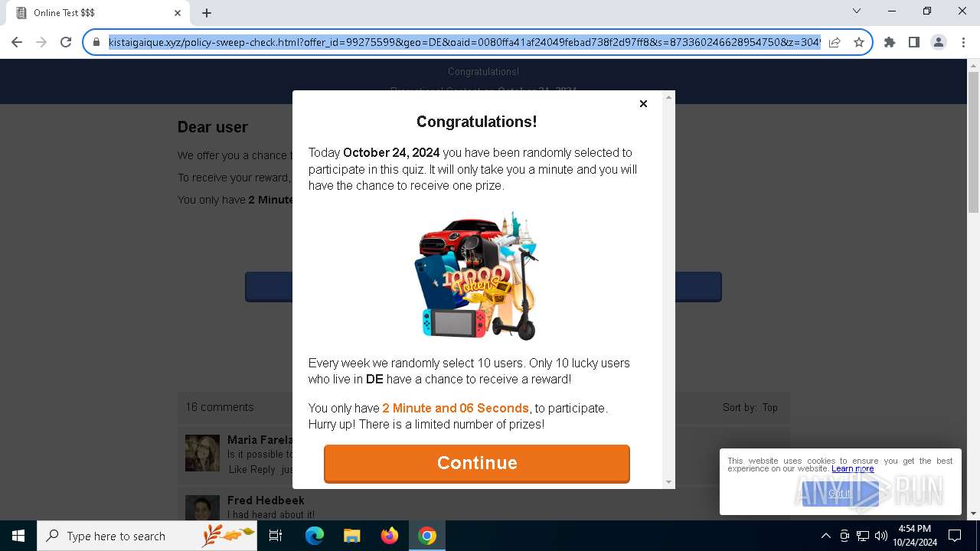Click Fred Hedbeek's avatar picture
Image resolution: width=980 pixels, height=551 pixels.
[x=202, y=507]
